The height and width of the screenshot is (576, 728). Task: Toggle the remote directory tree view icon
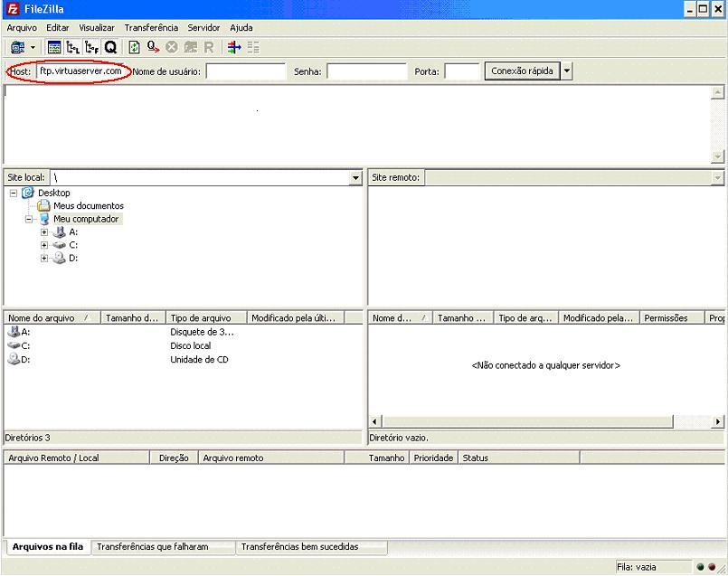(x=92, y=47)
